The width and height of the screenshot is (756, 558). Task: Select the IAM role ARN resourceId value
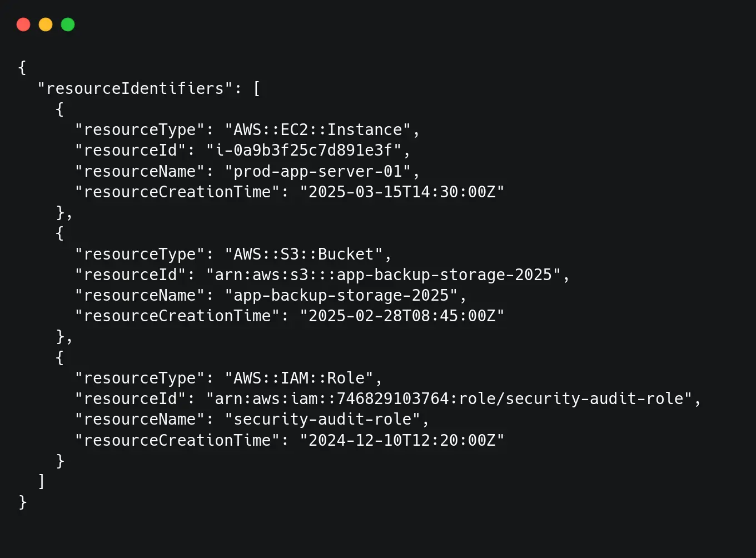tap(449, 398)
